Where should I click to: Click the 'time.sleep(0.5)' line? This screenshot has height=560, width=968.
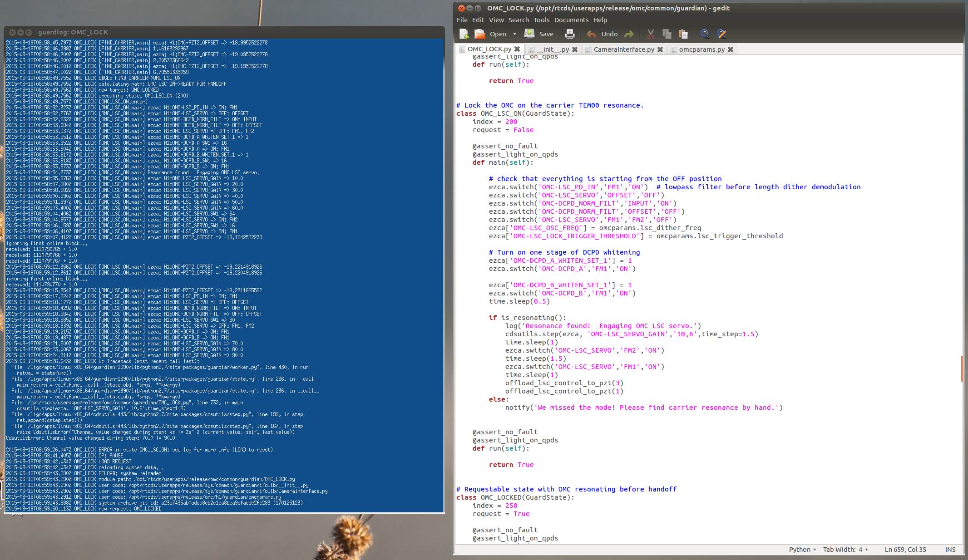(x=519, y=301)
